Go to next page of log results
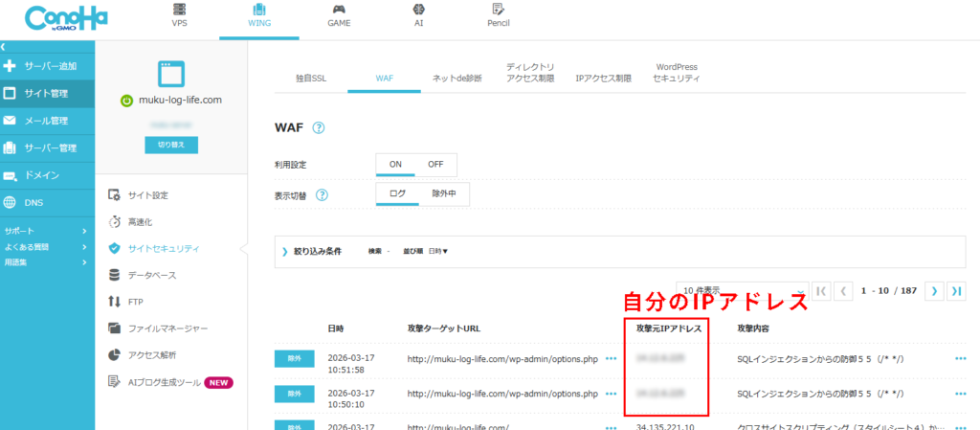 point(933,290)
